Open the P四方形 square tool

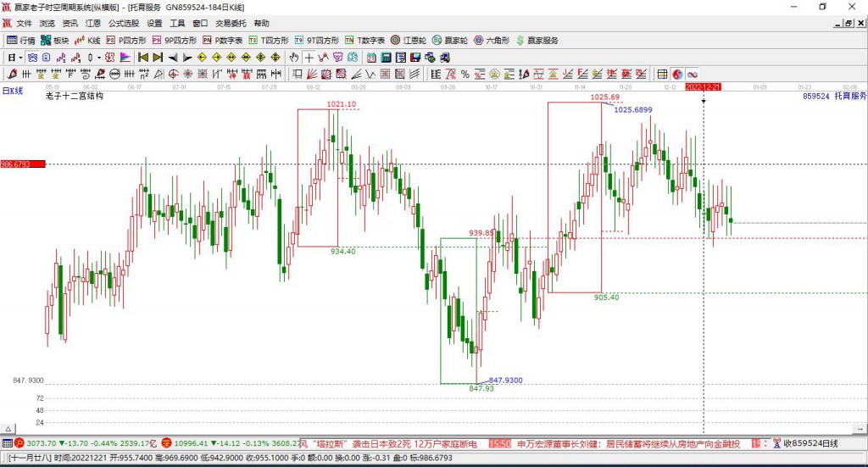pos(126,41)
